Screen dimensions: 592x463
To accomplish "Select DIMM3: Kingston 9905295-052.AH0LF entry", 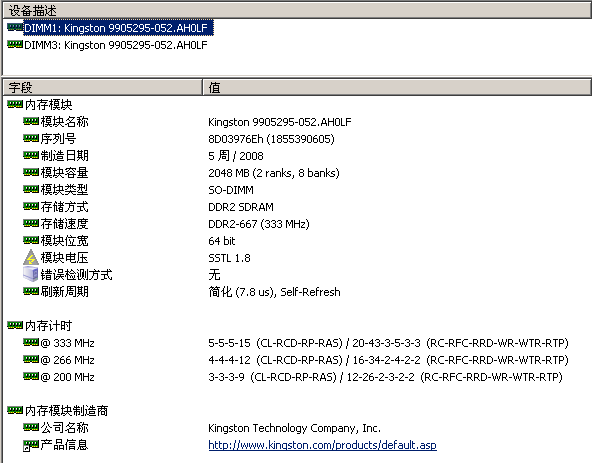I will [x=116, y=45].
